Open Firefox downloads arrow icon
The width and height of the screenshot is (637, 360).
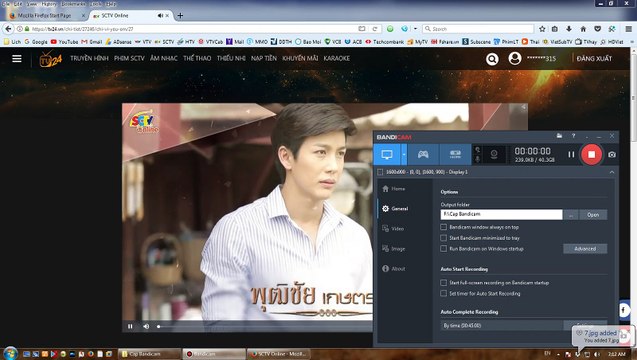click(x=569, y=29)
